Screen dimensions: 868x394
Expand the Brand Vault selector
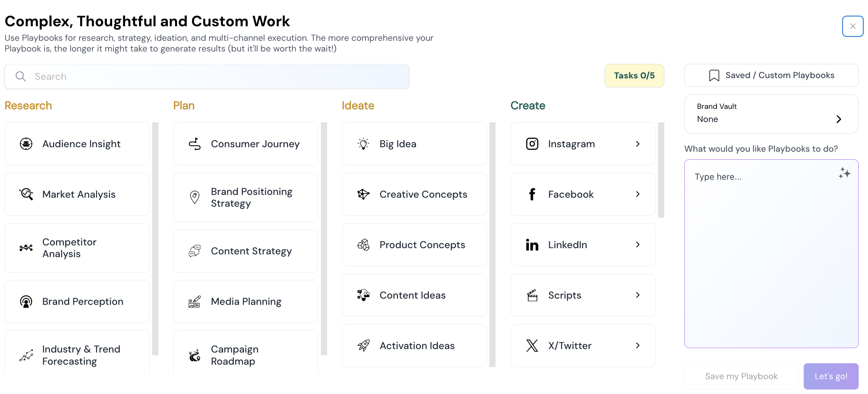tap(838, 119)
